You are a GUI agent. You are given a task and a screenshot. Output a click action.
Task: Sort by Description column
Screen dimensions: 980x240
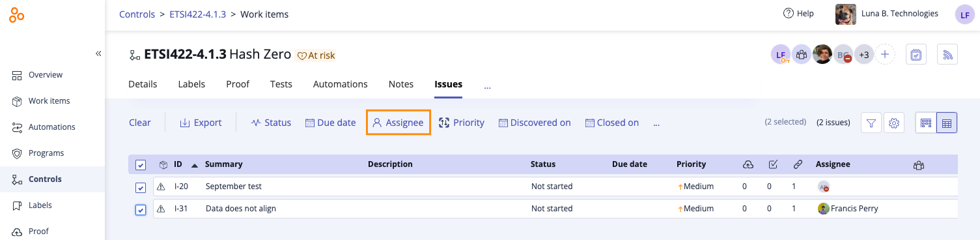(390, 164)
